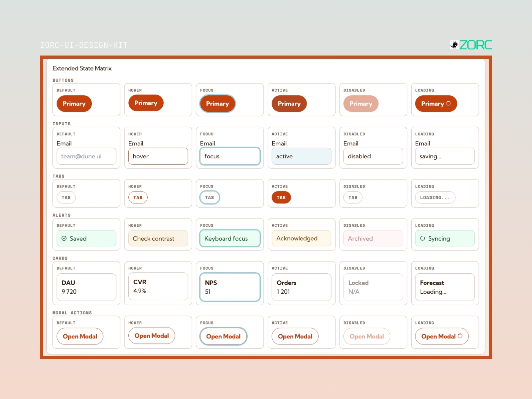This screenshot has width=532, height=399.
Task: Open the Orders 1 201 card
Action: 302,287
